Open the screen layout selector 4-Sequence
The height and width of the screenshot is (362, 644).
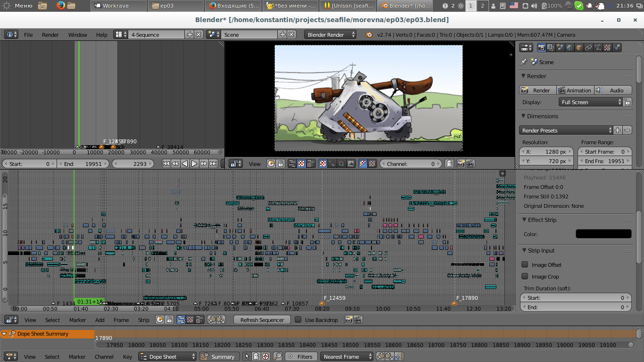pyautogui.click(x=157, y=34)
